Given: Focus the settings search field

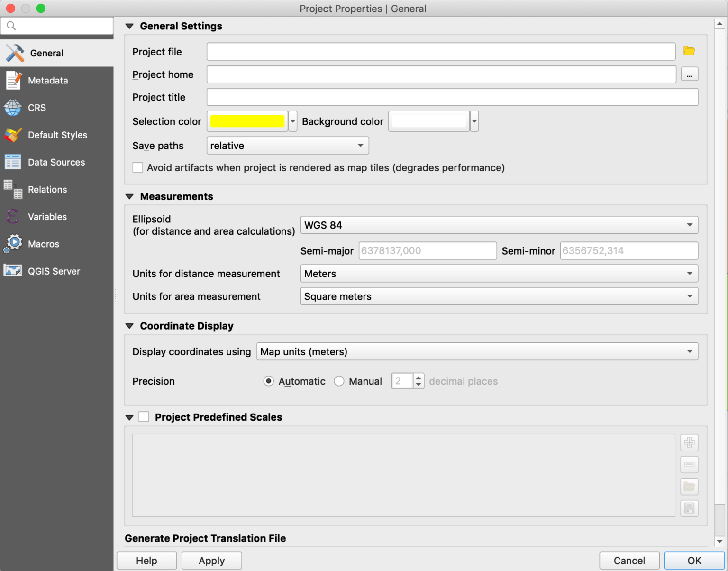Looking at the screenshot, I should [x=57, y=26].
